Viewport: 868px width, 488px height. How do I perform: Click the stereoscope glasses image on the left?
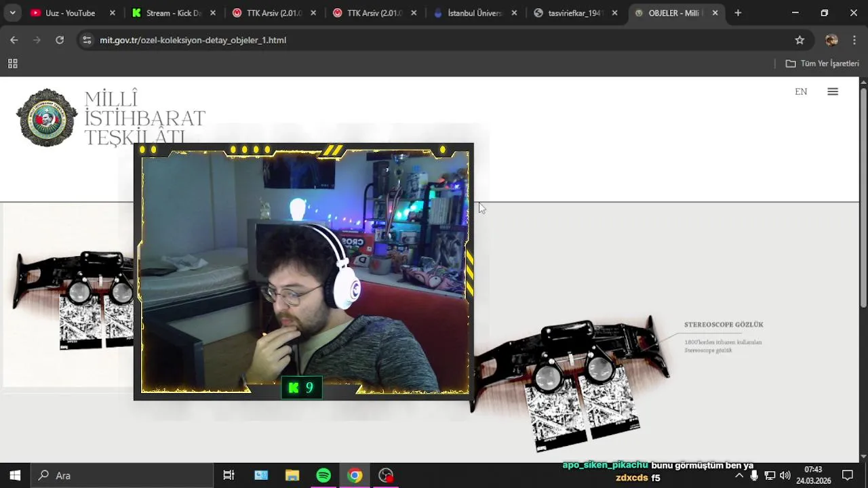74,299
